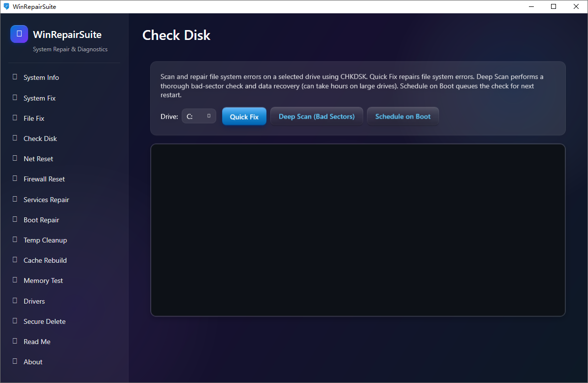
Task: Start Deep Scan (Bad Sectors)
Action: [x=317, y=116]
